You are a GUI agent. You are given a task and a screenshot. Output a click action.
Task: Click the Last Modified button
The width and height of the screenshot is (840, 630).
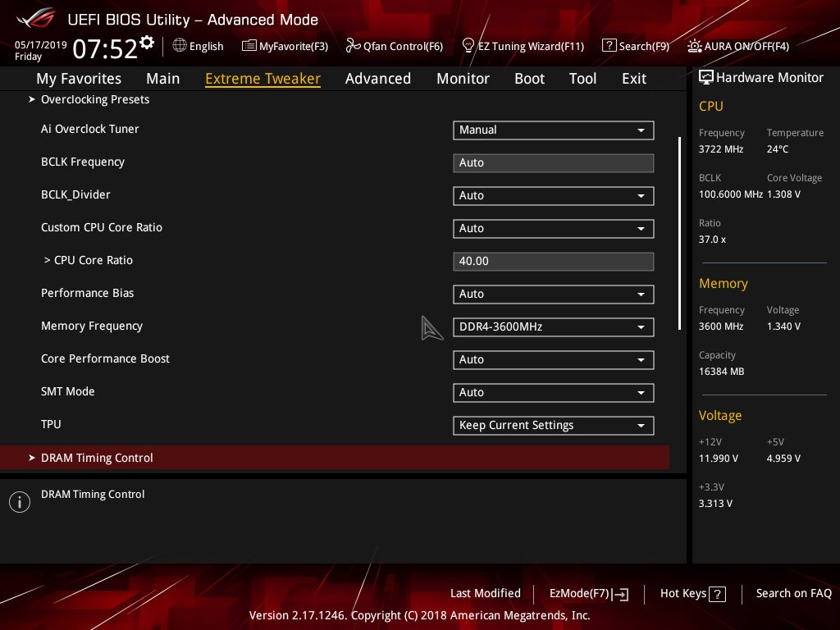(486, 593)
